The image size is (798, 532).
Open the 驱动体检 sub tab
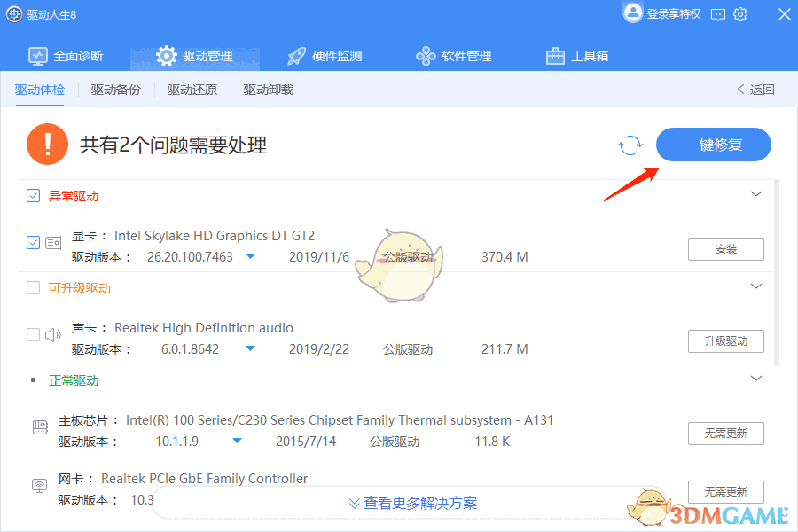[x=40, y=90]
